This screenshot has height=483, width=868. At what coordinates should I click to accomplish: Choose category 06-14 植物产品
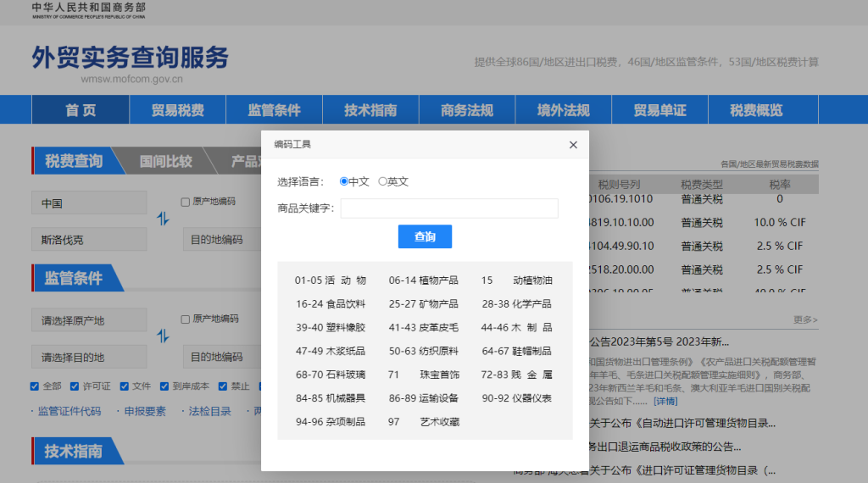click(424, 280)
